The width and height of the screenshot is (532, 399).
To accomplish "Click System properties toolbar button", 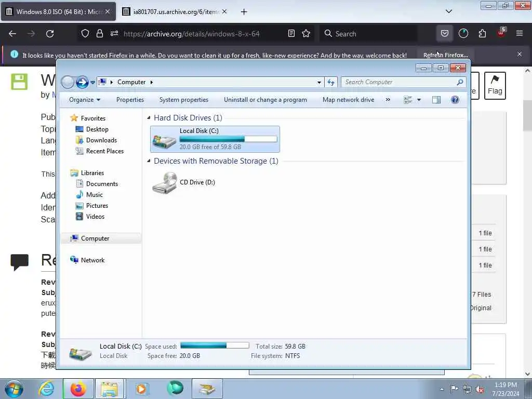I will point(183,100).
